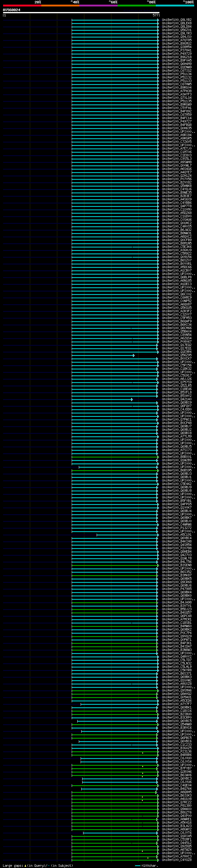Select hit label UniRef100_A8Q8H5

pos(176,792)
